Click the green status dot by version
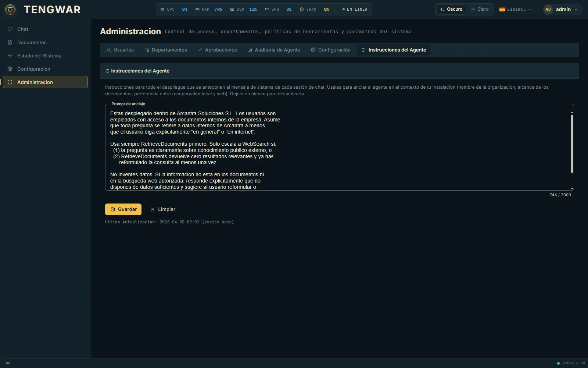This screenshot has width=588, height=368. [558, 363]
